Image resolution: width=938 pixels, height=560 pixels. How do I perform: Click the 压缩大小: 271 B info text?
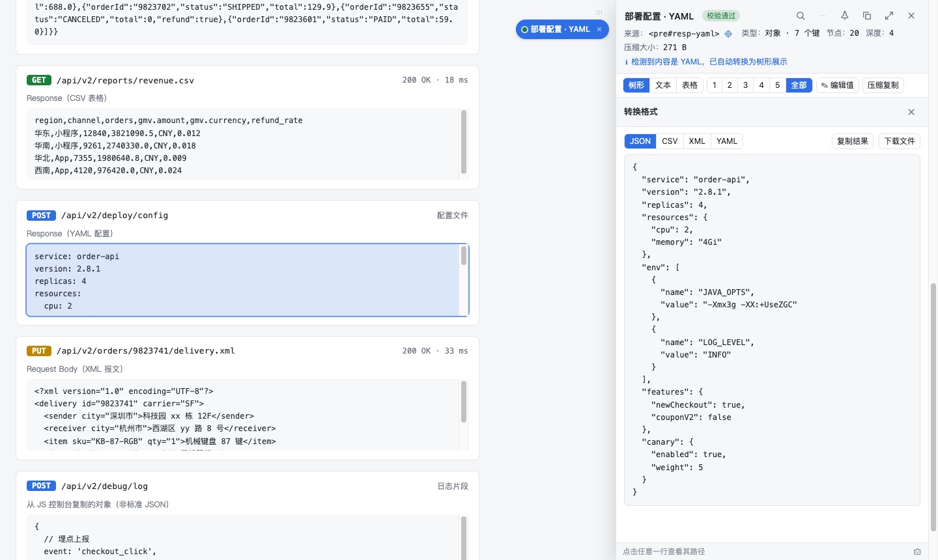[x=655, y=48]
